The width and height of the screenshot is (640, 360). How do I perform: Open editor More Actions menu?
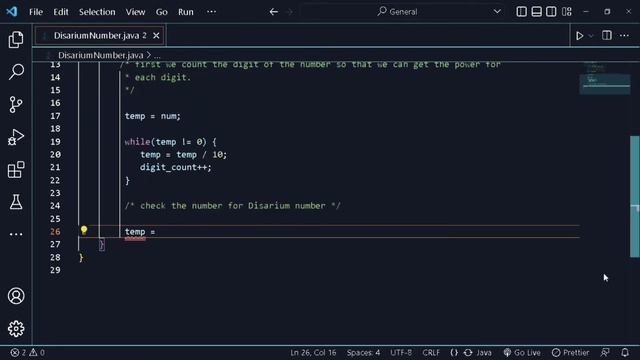pos(624,36)
